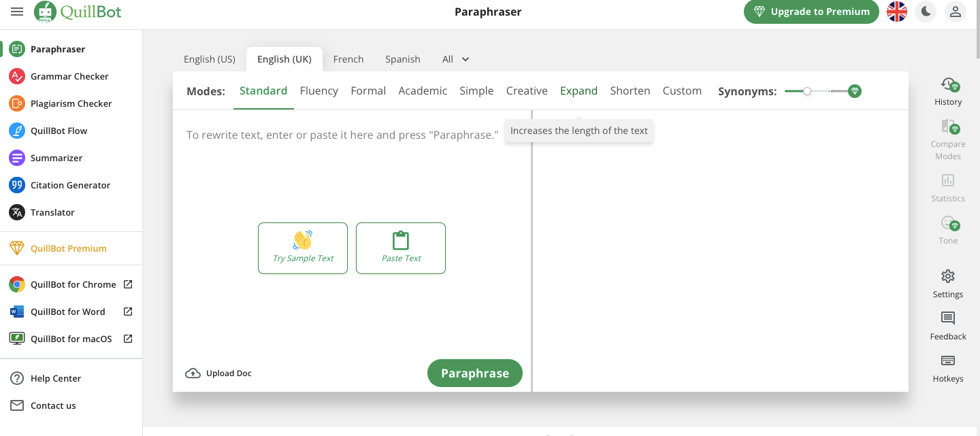The width and height of the screenshot is (980, 436).
Task: Click the external link icon beside QuillBot for Chrome
Action: click(x=128, y=284)
